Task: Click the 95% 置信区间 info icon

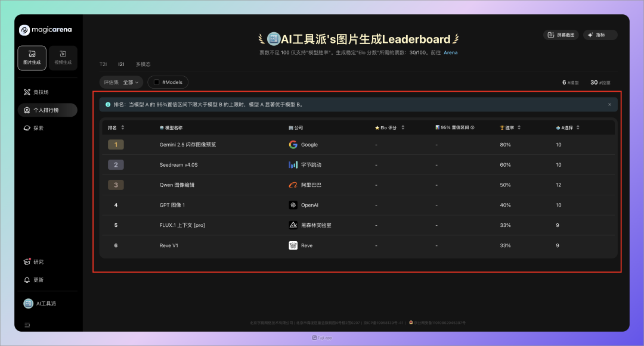Action: click(472, 127)
